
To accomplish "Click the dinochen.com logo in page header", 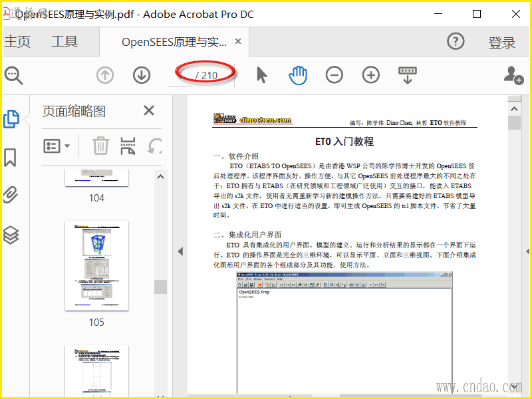I will click(253, 119).
